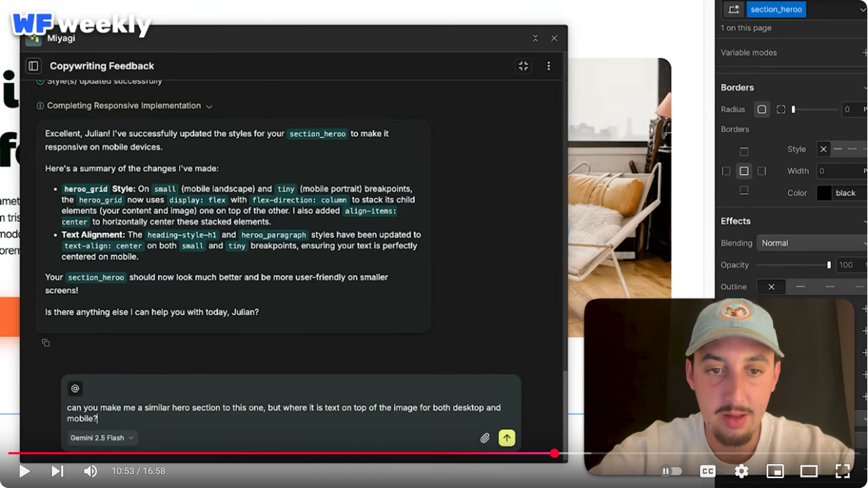
Task: Play the YouTube video
Action: point(24,471)
